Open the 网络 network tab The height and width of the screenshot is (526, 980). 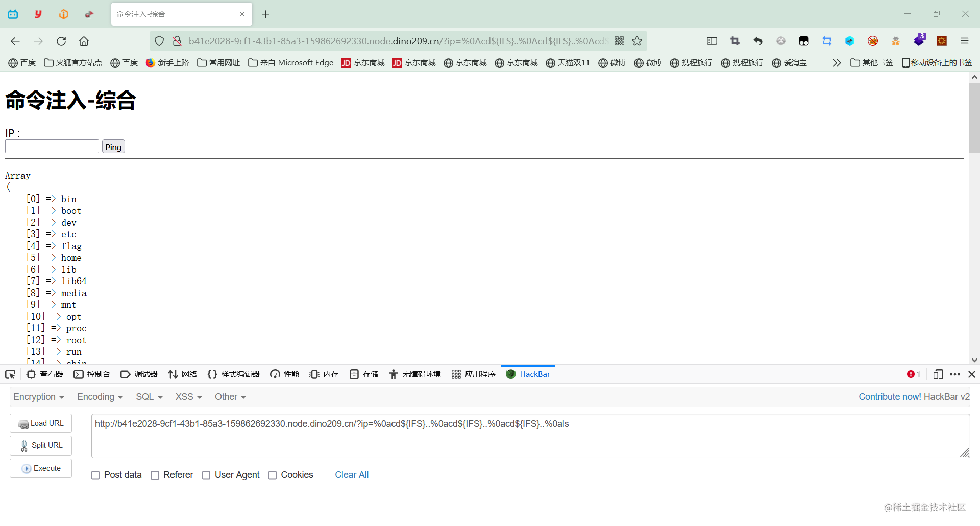pyautogui.click(x=182, y=374)
